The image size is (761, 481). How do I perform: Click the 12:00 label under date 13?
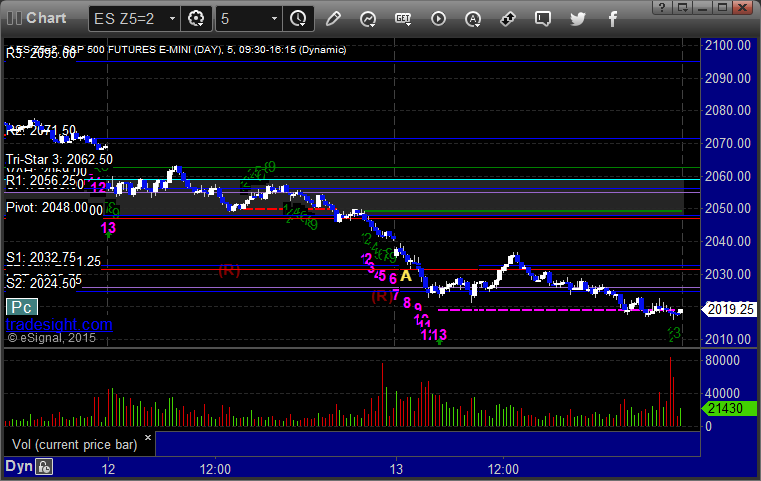(x=503, y=469)
